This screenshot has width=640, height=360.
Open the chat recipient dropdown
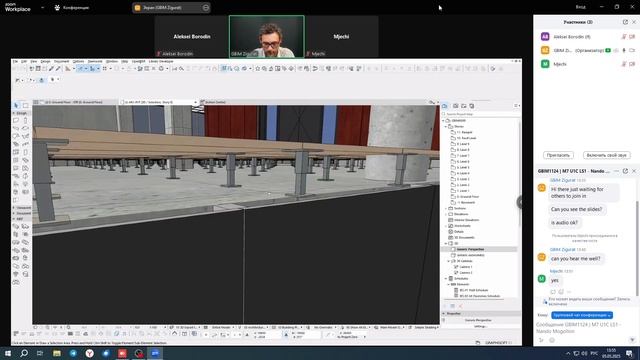[582, 315]
